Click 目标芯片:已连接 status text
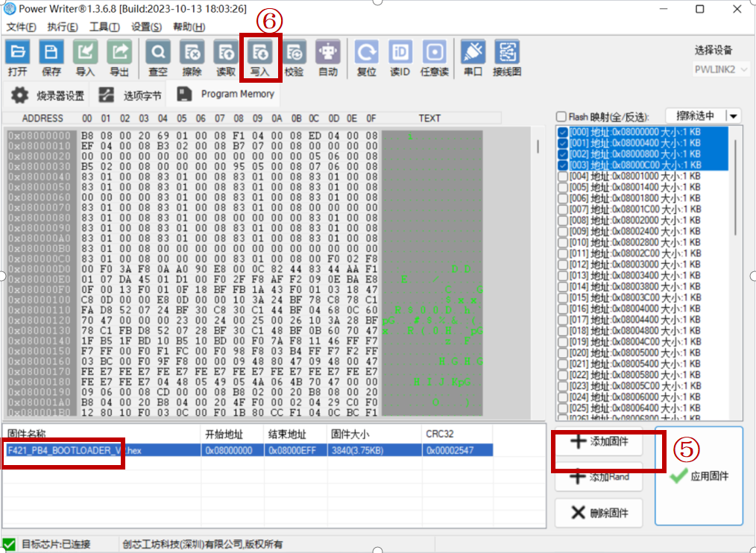Image resolution: width=756 pixels, height=553 pixels. tap(55, 544)
